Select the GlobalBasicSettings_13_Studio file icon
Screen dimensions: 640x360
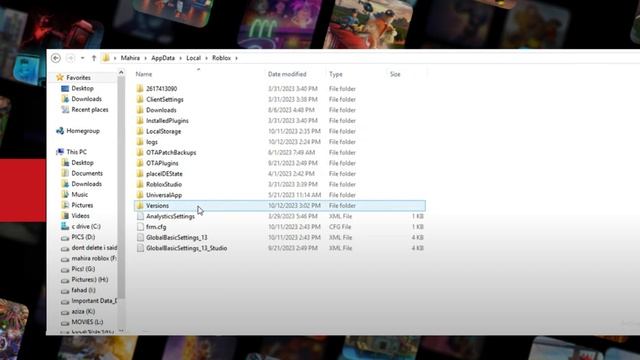[x=140, y=248]
